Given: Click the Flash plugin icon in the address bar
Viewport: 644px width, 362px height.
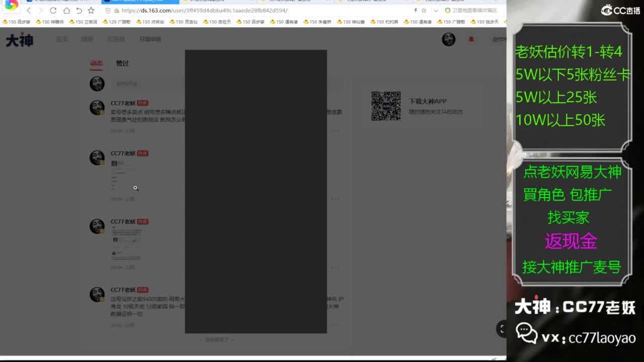Looking at the screenshot, I should 416,10.
